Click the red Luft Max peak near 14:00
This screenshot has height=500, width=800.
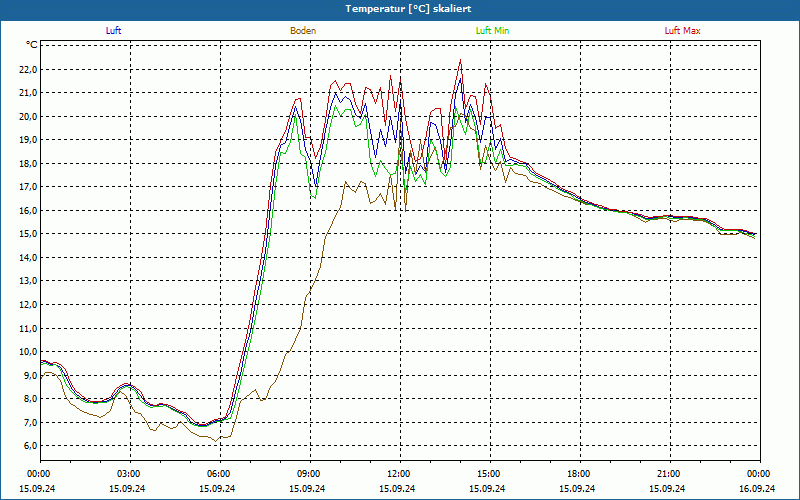(461, 60)
